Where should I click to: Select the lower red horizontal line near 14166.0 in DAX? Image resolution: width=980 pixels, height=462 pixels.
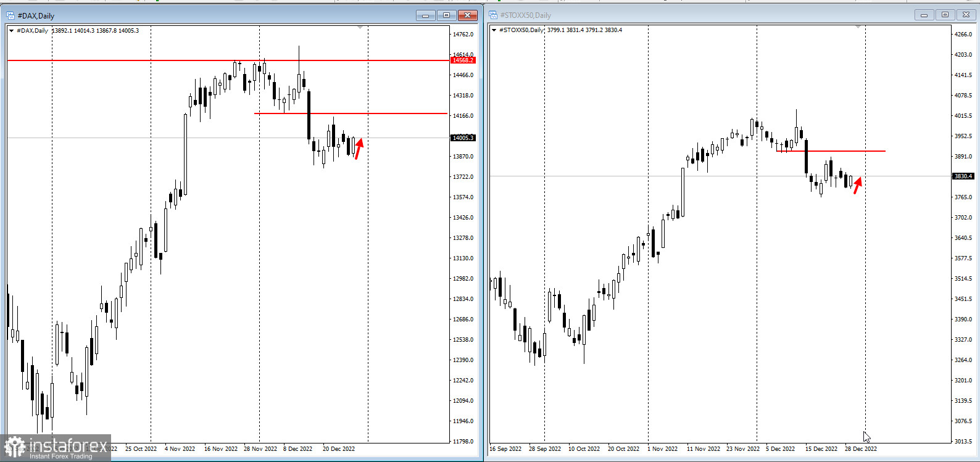tap(351, 113)
